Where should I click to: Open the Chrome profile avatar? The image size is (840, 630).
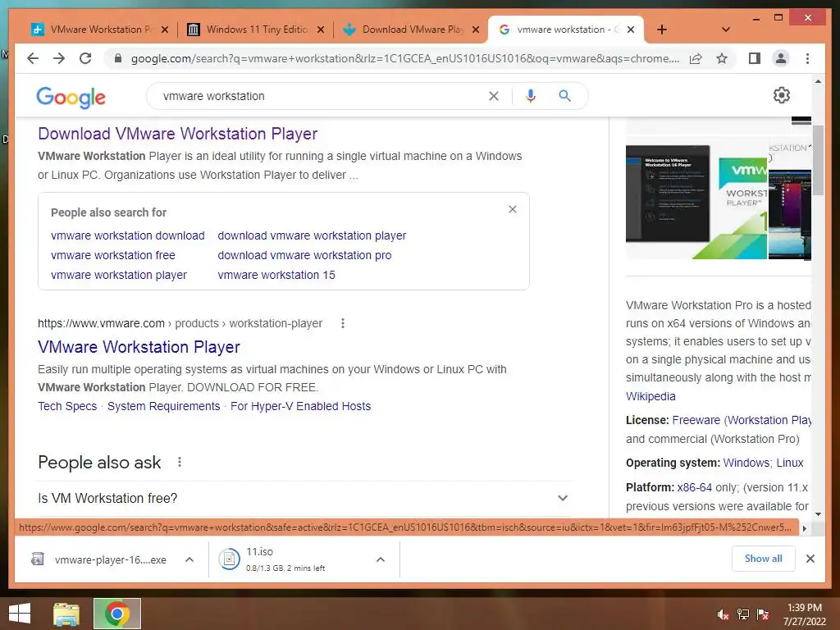(x=781, y=58)
